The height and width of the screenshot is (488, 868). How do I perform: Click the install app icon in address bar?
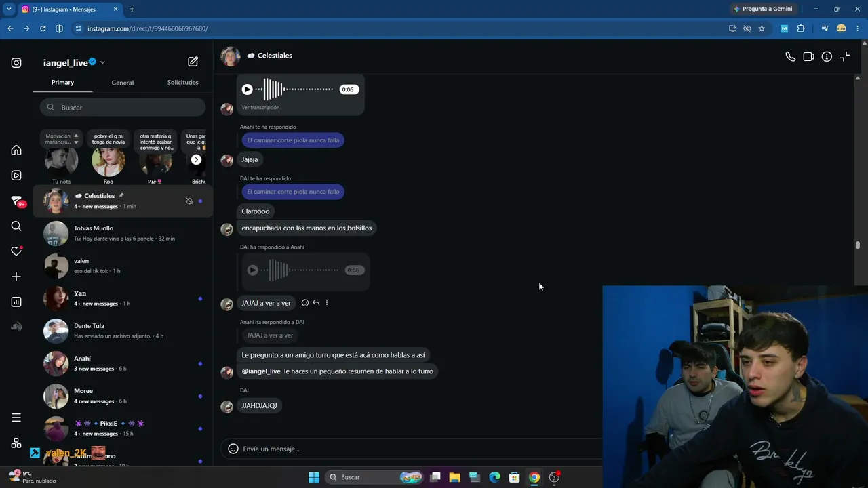click(x=732, y=28)
